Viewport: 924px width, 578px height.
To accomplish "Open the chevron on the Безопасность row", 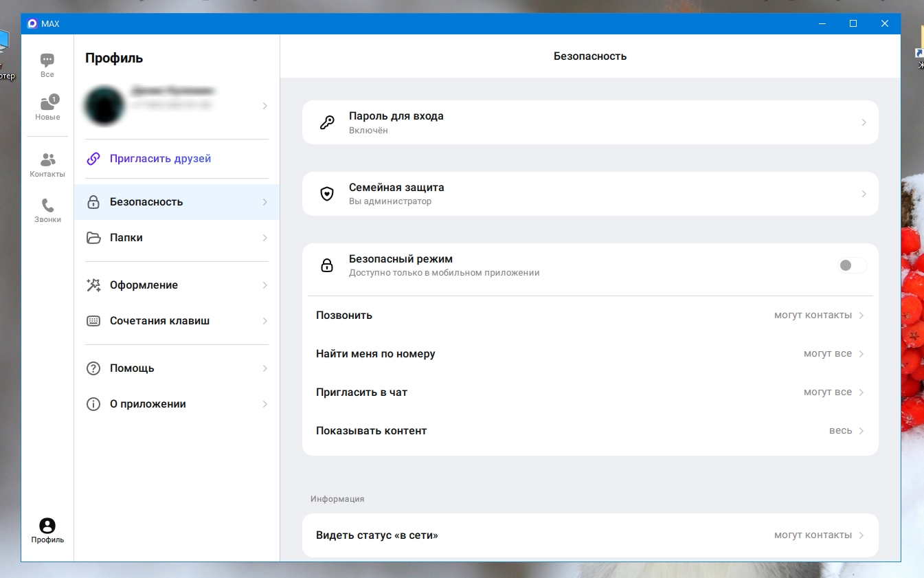I will 265,202.
